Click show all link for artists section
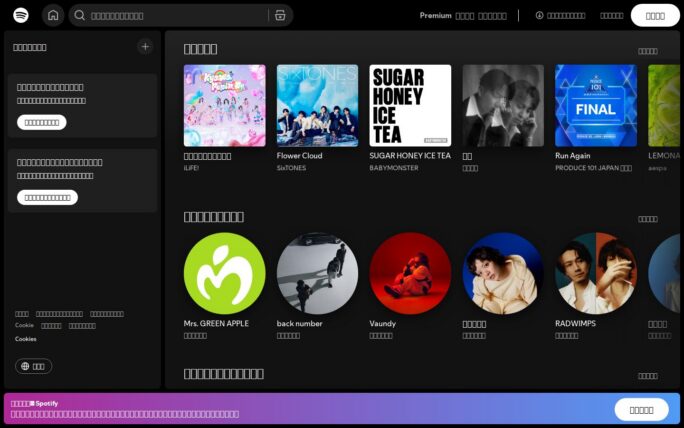Image resolution: width=684 pixels, height=428 pixels. [647, 219]
